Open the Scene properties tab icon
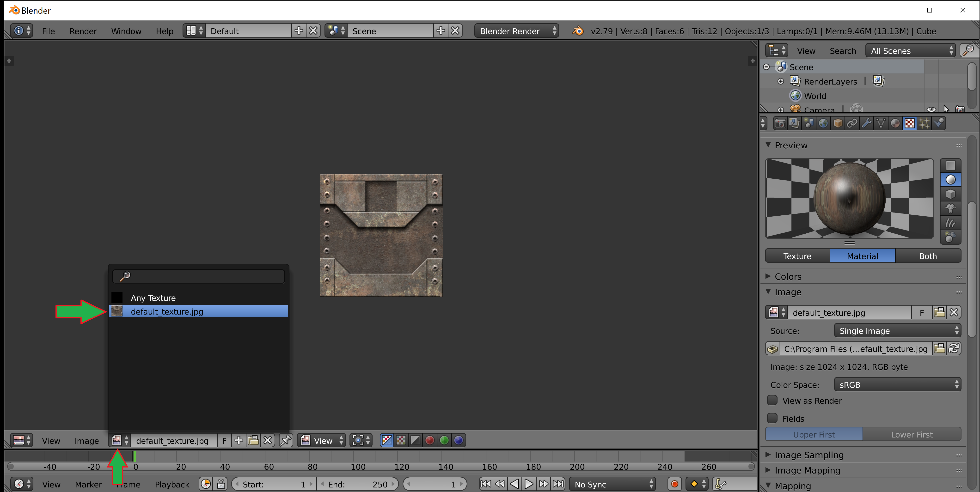 809,123
